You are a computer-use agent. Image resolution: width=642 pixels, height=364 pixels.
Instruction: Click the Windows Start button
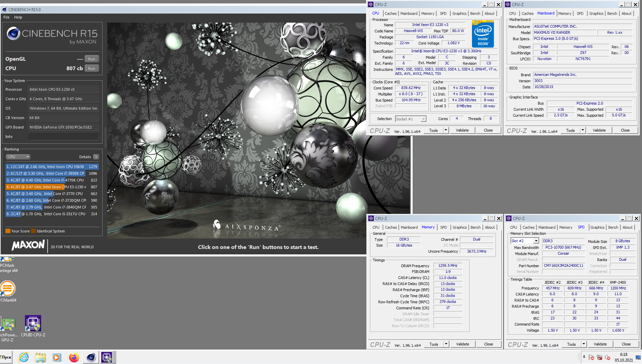(6, 357)
